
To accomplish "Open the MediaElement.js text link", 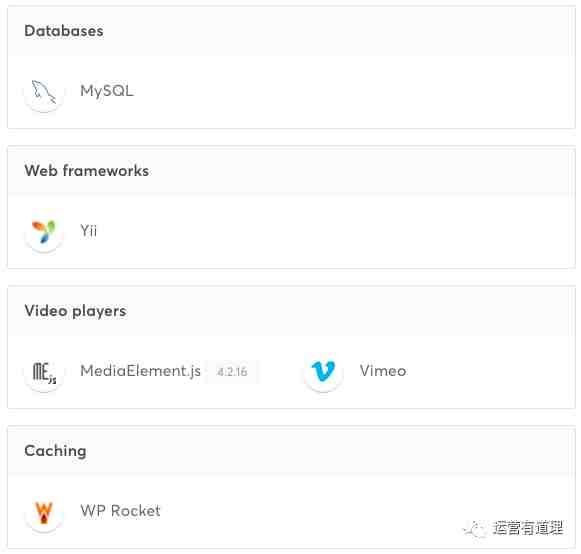I will pyautogui.click(x=140, y=371).
